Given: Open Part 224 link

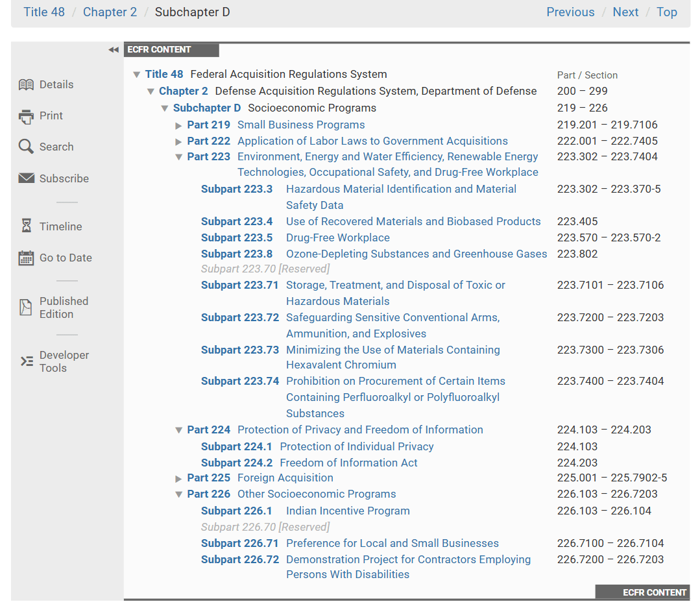Looking at the screenshot, I should (x=208, y=430).
